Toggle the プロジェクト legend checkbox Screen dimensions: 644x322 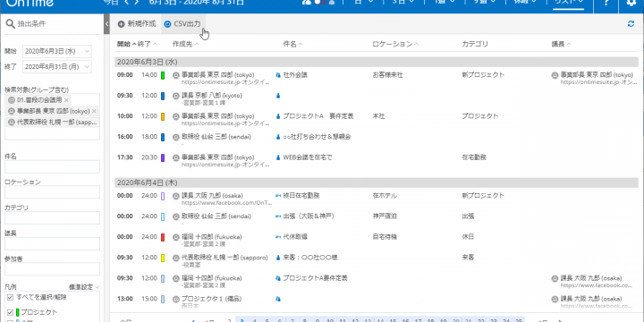tap(10, 312)
